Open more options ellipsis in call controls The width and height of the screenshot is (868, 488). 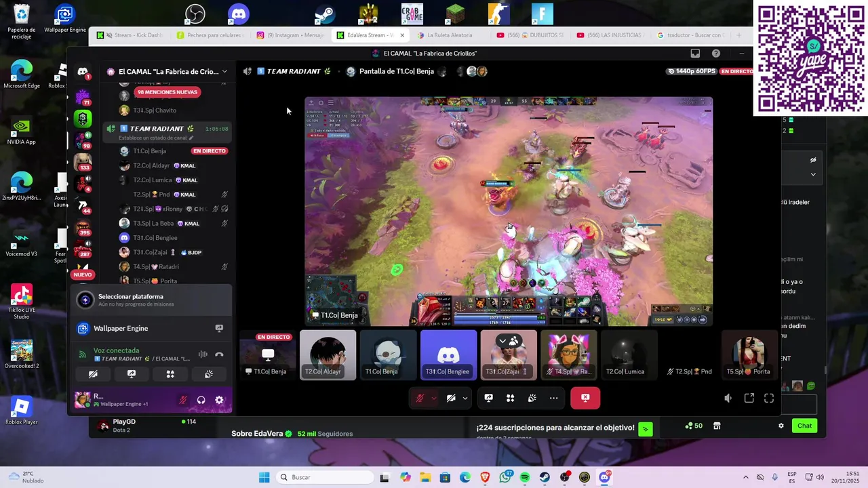coord(553,398)
